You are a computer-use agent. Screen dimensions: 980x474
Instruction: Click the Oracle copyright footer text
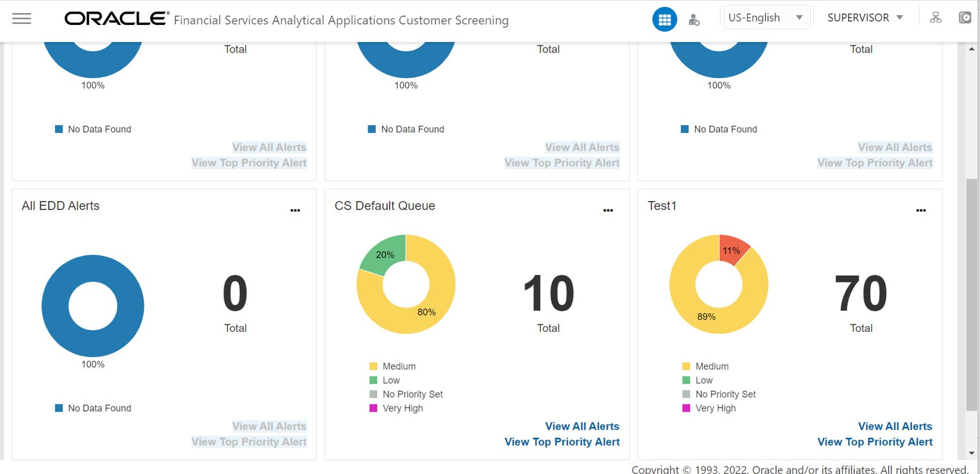click(x=800, y=469)
